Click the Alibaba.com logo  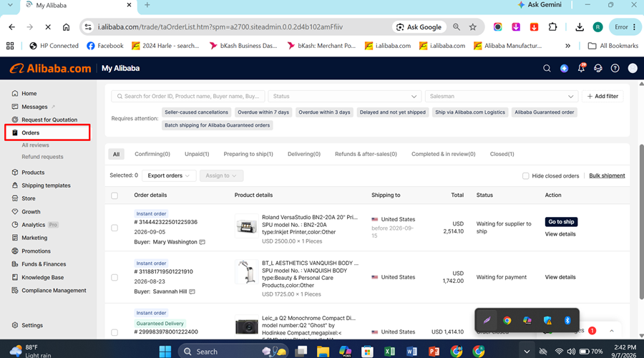click(x=50, y=68)
